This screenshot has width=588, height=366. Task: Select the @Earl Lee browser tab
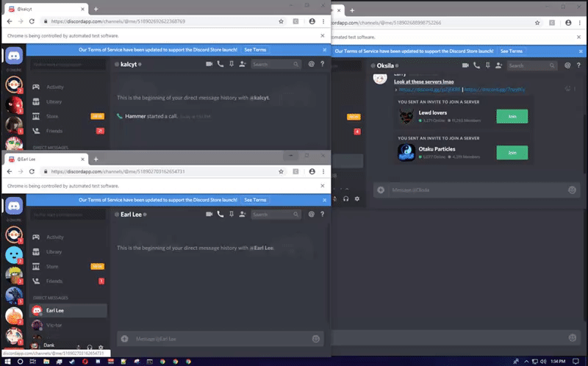[46, 159]
